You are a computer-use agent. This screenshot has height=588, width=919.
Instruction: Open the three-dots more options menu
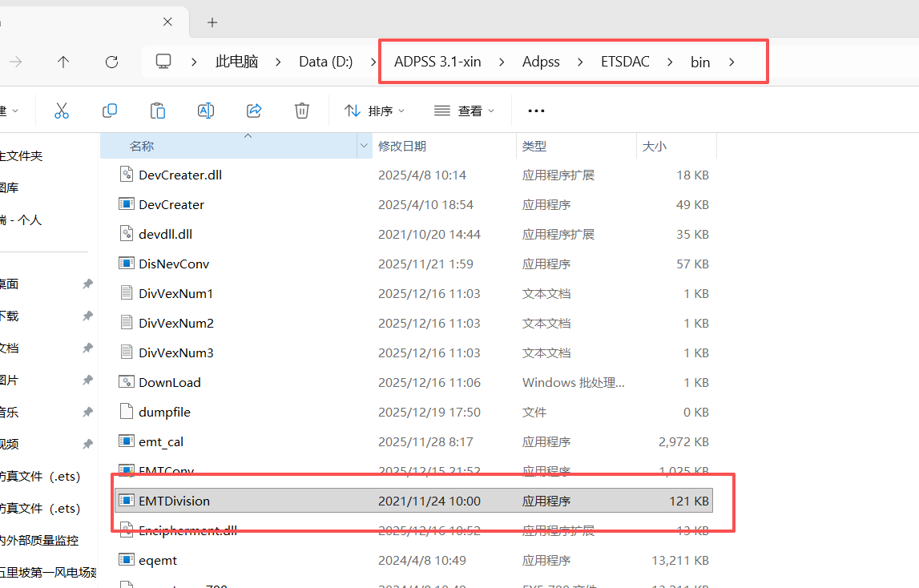pos(536,111)
